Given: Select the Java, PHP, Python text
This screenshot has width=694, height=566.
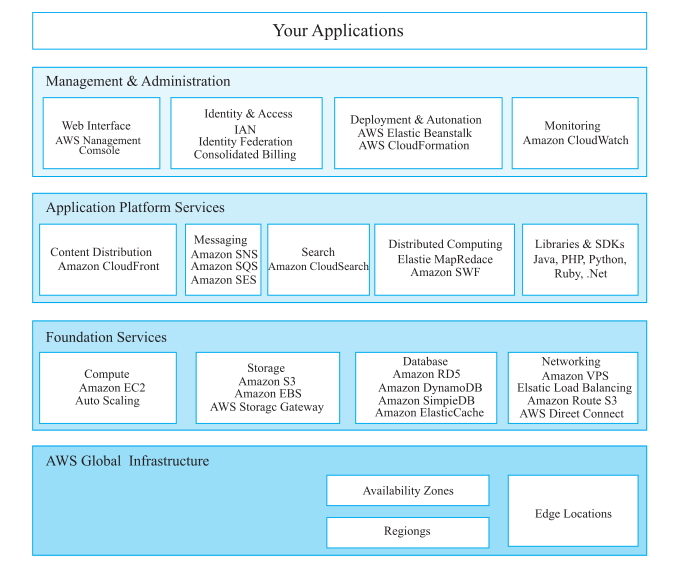Looking at the screenshot, I should pyautogui.click(x=580, y=259).
